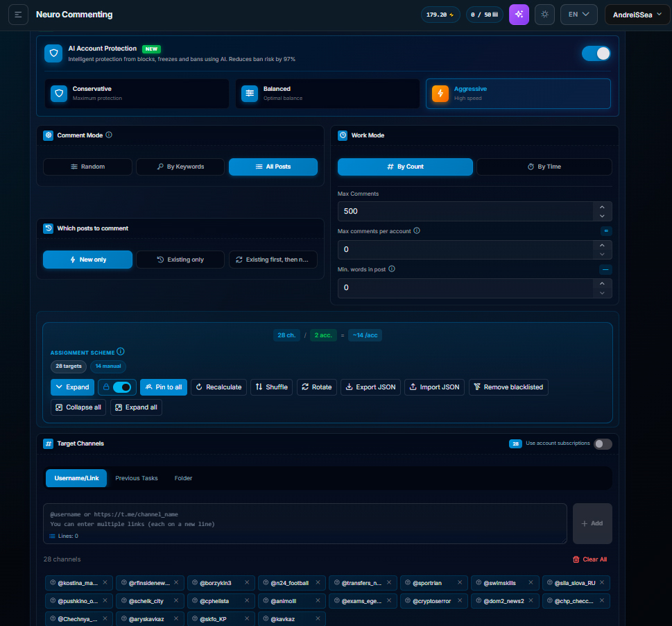Image resolution: width=672 pixels, height=626 pixels.
Task: Click the 179.20 energy balance badge
Action: pos(440,15)
